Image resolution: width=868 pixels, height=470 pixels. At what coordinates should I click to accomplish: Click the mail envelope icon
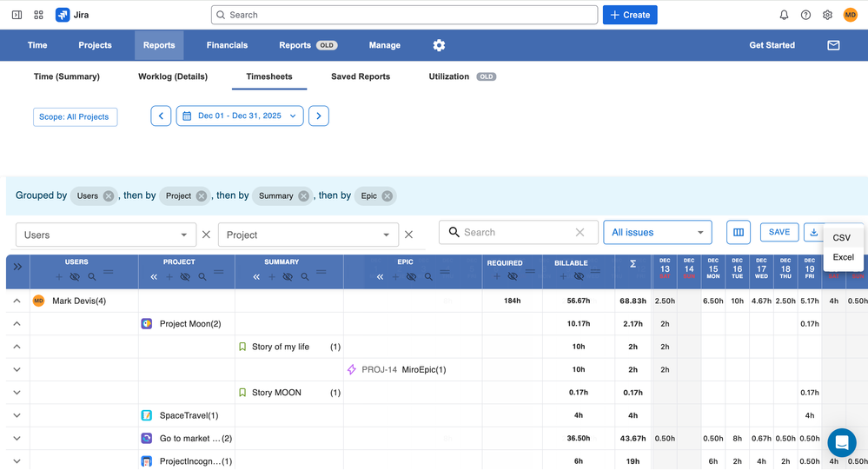click(833, 45)
